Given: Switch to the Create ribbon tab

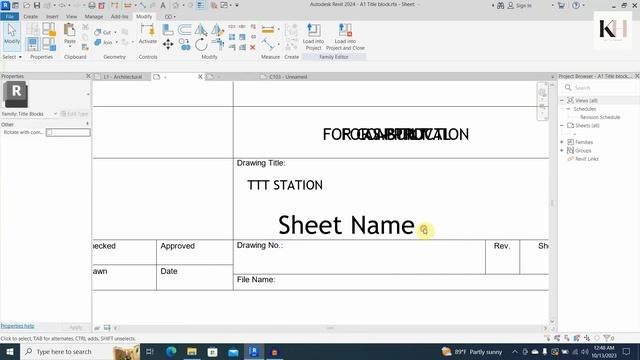Looking at the screenshot, I should point(31,17).
